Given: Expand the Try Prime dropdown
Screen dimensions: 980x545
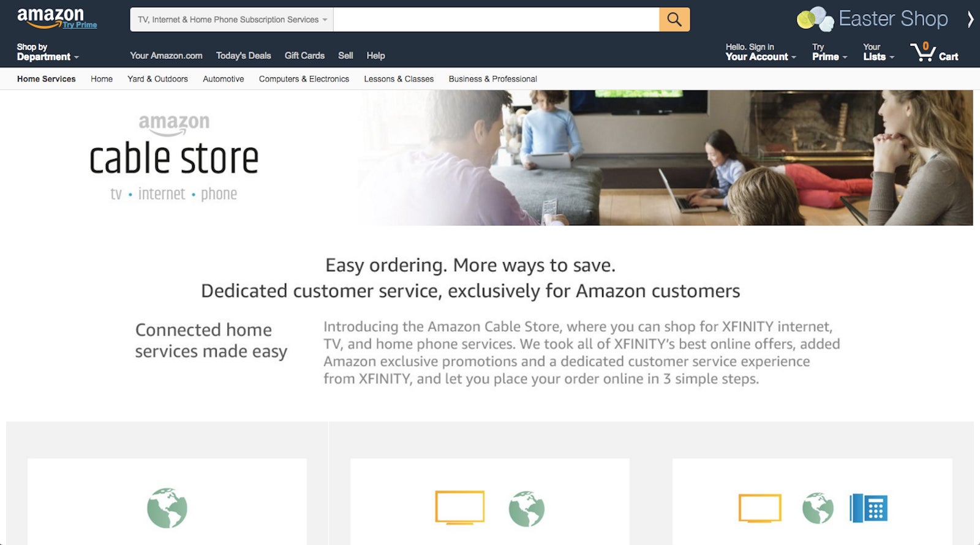Looking at the screenshot, I should (x=829, y=52).
